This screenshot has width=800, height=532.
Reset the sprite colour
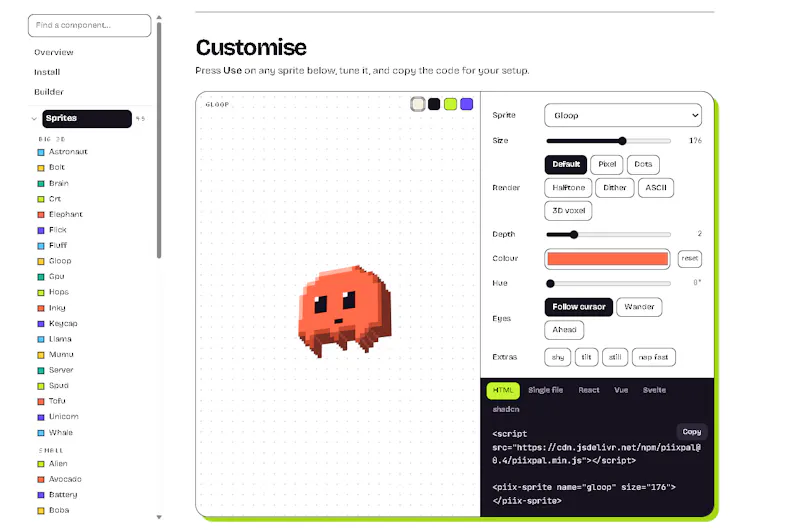click(x=689, y=259)
